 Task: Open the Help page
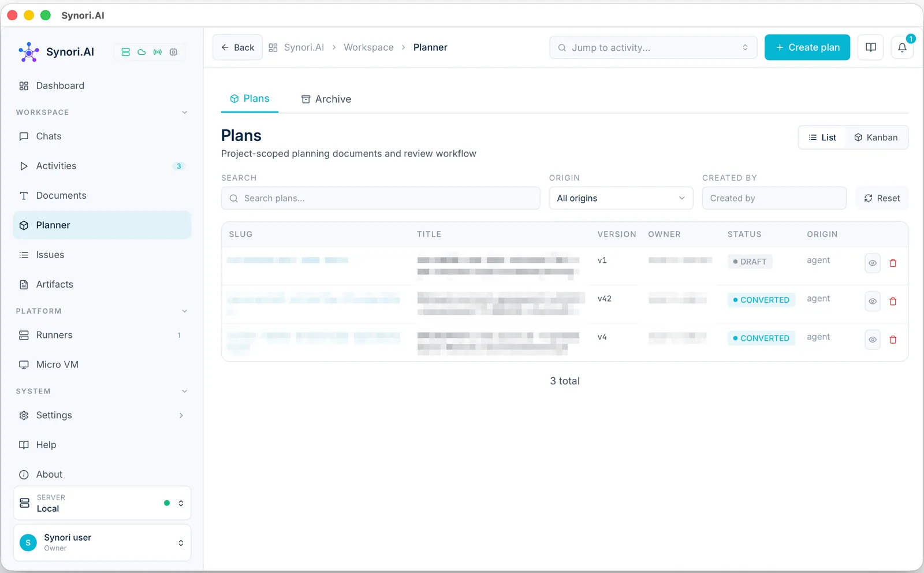102,445
